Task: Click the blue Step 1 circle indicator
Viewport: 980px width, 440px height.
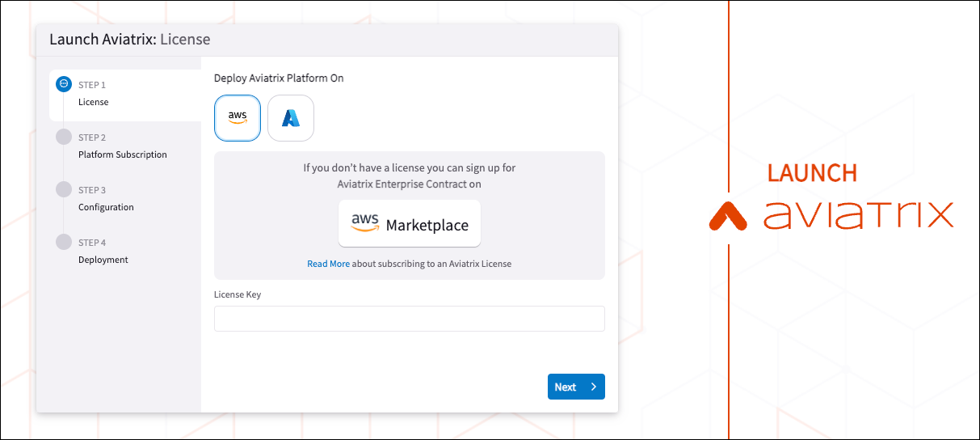Action: point(64,84)
